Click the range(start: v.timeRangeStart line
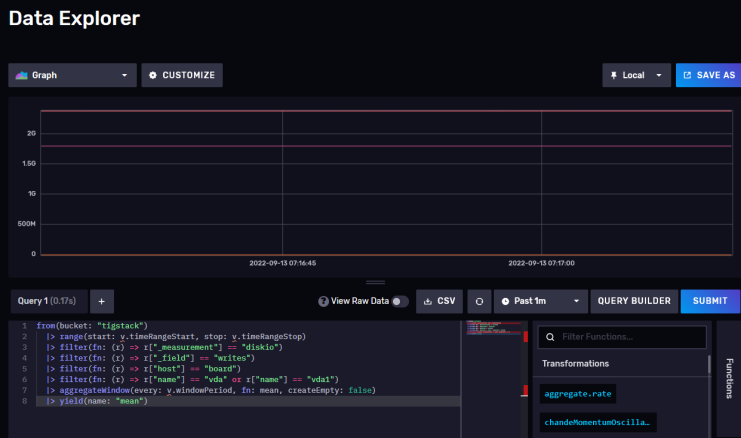Viewport: 741px width, 438px height. [176, 336]
